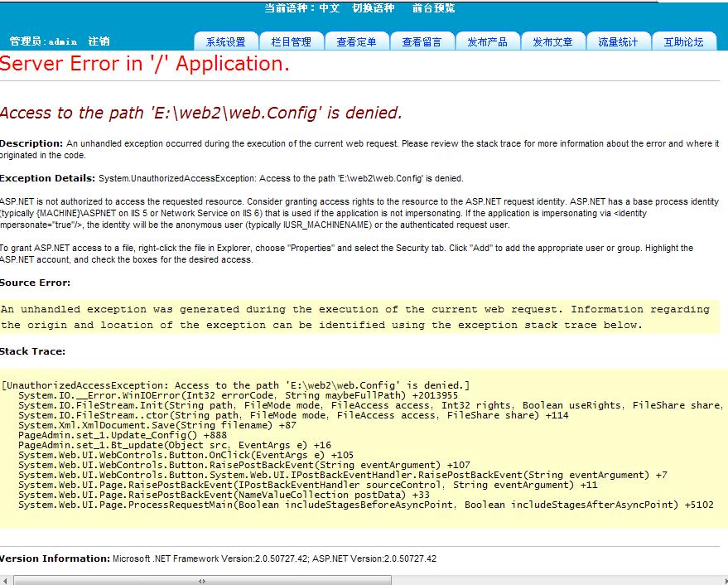Click inside the yellow Source Error box
Viewport: 728px width, 585px height.
[x=356, y=317]
